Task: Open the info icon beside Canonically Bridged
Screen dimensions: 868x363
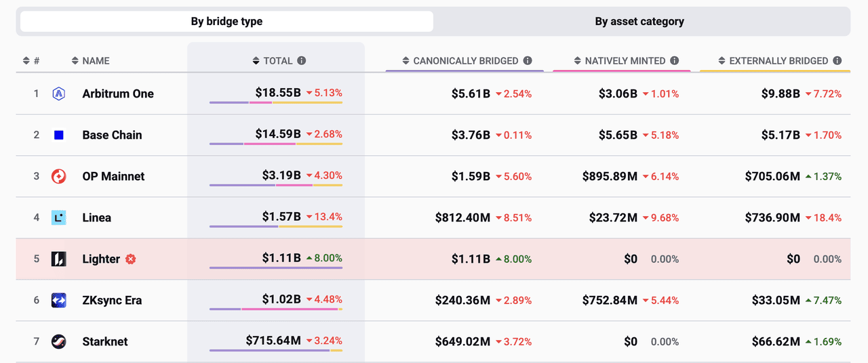Action: click(528, 60)
